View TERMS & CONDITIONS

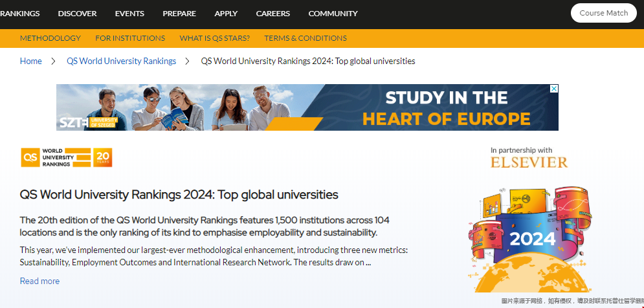click(x=305, y=38)
